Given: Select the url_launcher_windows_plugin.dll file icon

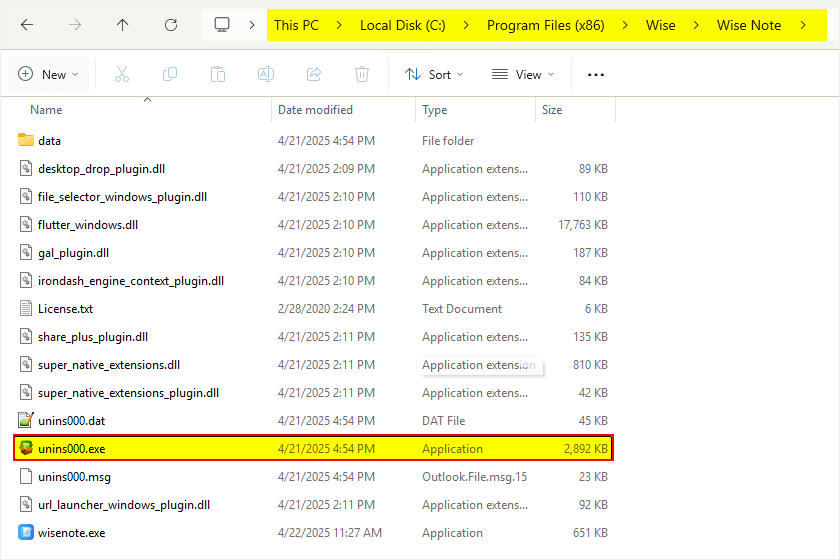Looking at the screenshot, I should [26, 504].
